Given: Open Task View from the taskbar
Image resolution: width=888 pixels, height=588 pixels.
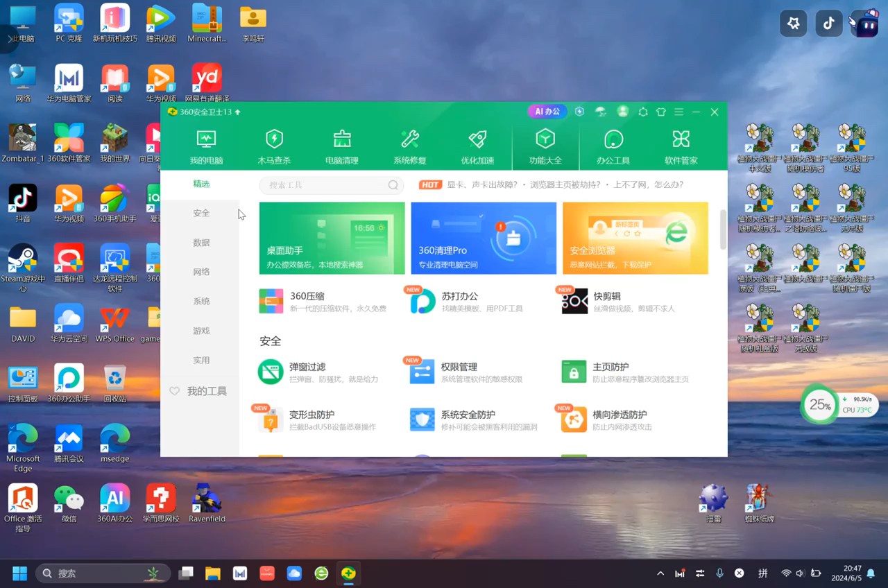Looking at the screenshot, I should tap(185, 573).
